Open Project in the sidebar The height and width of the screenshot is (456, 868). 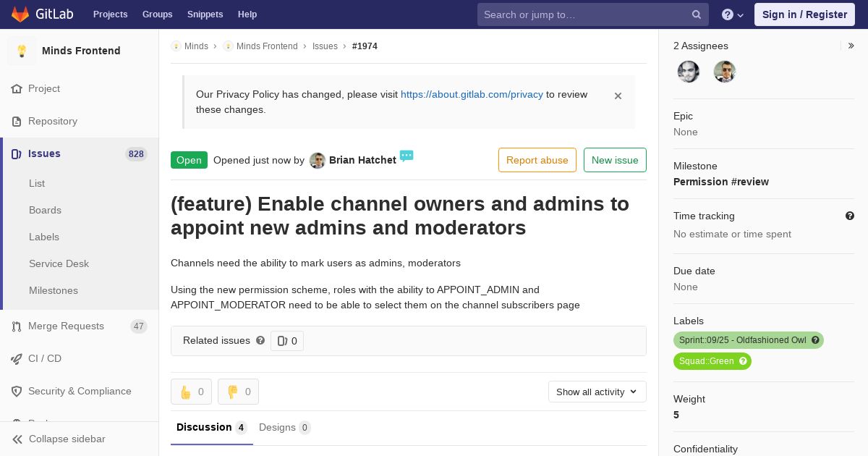44,88
